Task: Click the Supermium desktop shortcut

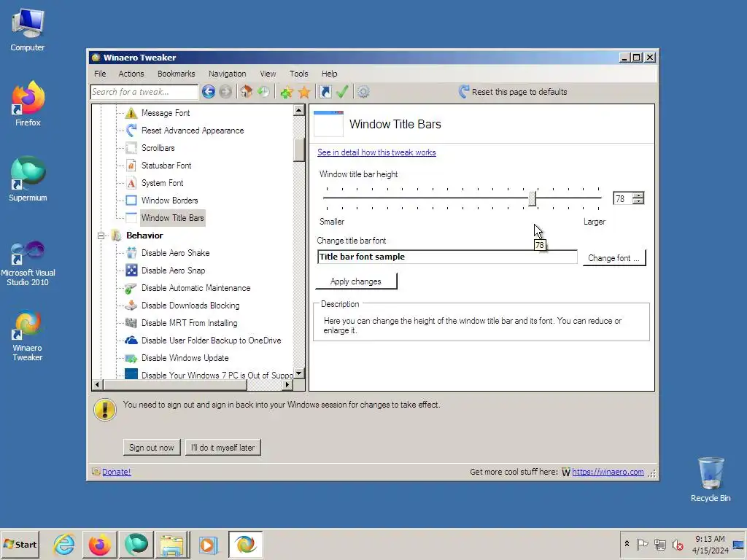Action: pos(28,179)
